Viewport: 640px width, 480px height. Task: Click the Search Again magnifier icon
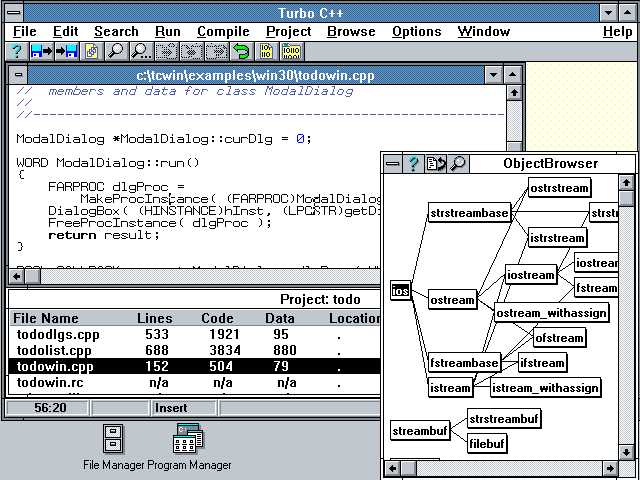(x=140, y=50)
